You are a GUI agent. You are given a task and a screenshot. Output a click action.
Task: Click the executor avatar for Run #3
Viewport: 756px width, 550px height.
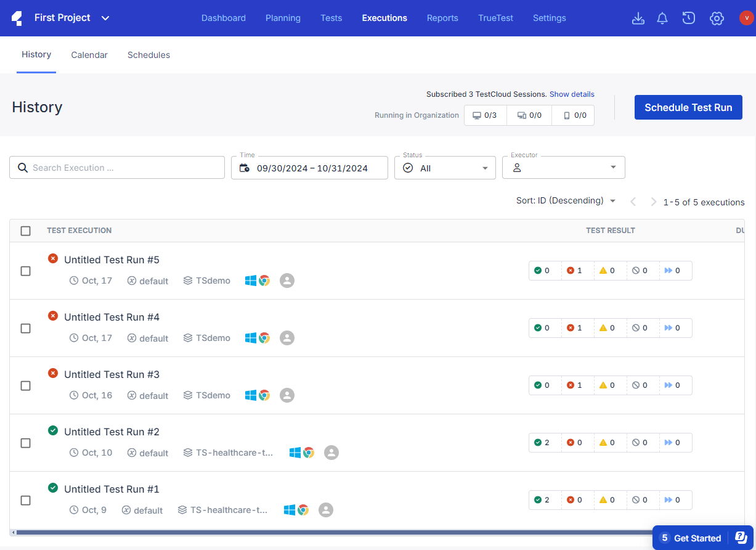287,395
